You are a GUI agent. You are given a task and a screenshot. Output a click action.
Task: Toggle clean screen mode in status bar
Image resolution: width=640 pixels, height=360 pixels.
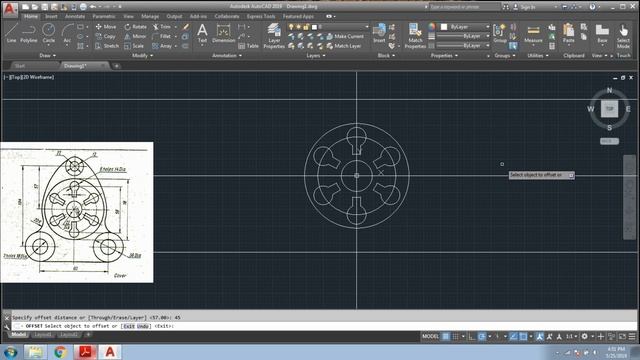click(x=622, y=336)
